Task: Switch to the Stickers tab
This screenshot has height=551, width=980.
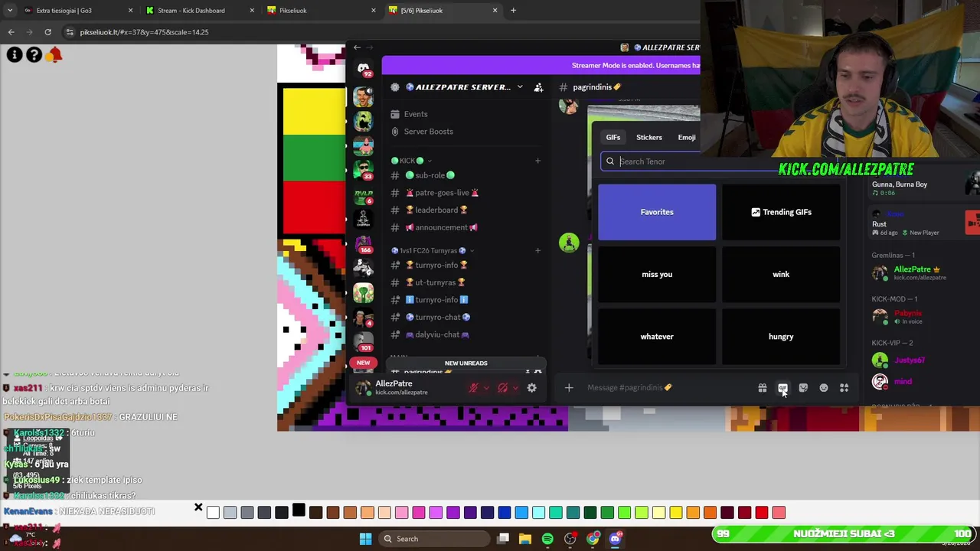Action: 649,138
